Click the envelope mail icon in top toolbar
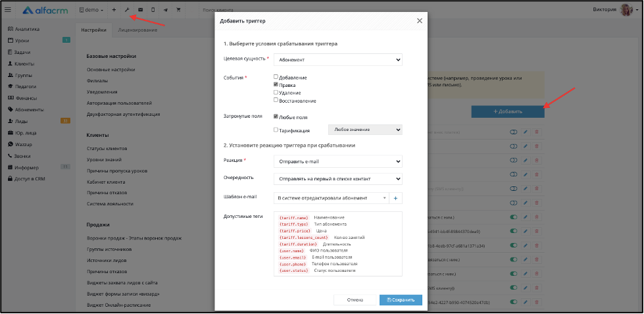 click(x=140, y=10)
